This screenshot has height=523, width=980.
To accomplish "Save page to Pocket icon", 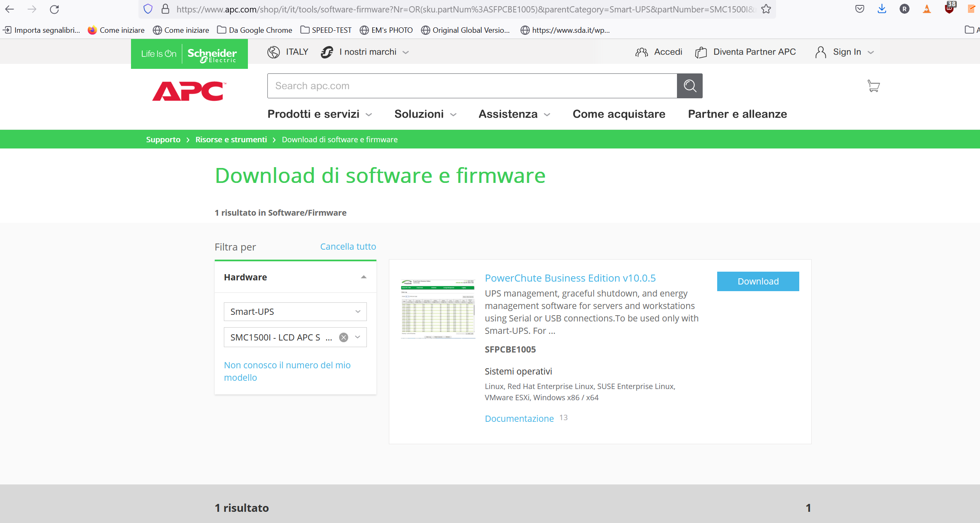I will 859,9.
